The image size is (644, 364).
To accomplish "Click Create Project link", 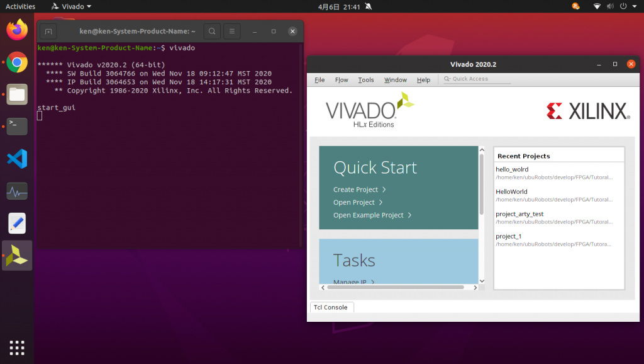I will tap(355, 190).
